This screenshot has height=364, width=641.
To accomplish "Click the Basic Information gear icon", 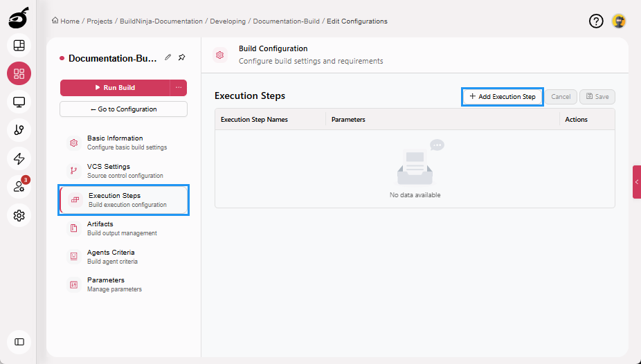I will click(x=73, y=143).
